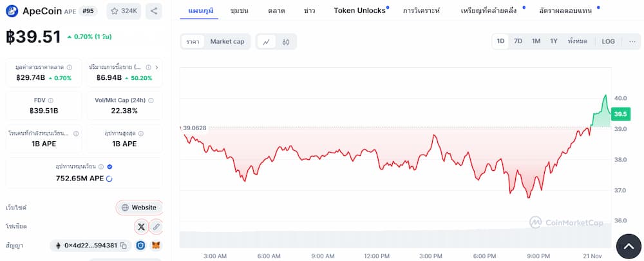
Task: Select the Market cap chart mode
Action: 227,41
